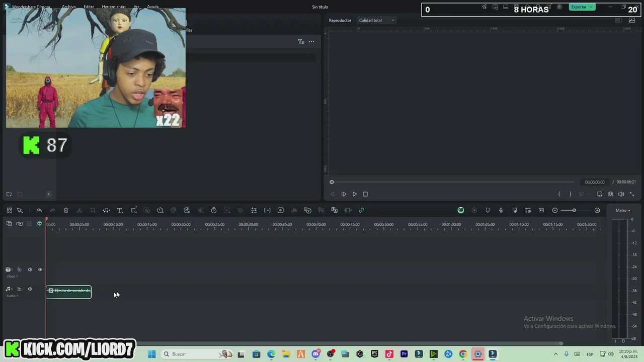Click the green AI copilot face icon
The height and width of the screenshot is (362, 644).
tap(460, 210)
